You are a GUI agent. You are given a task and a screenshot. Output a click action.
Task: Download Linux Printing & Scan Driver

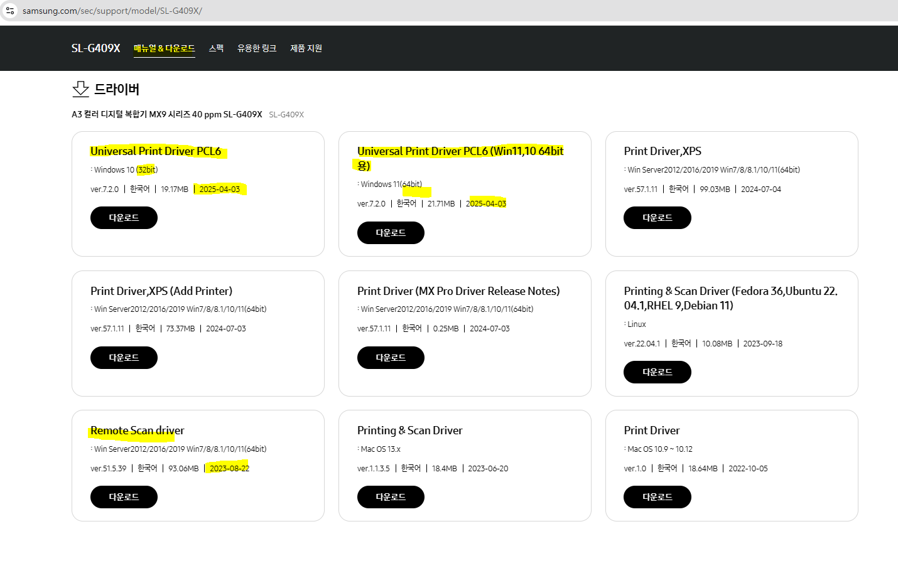tap(657, 372)
